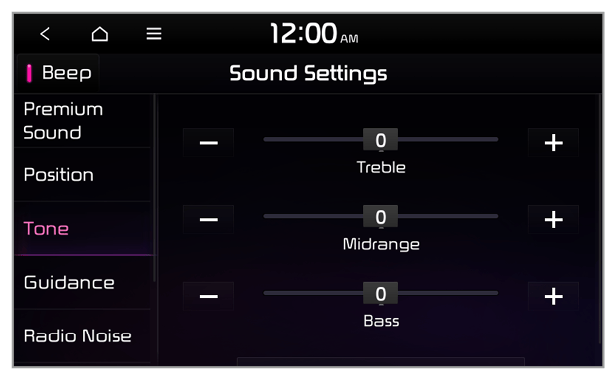Open the hamburger menu icon
Image resolution: width=614 pixels, height=378 pixels.
point(154,34)
